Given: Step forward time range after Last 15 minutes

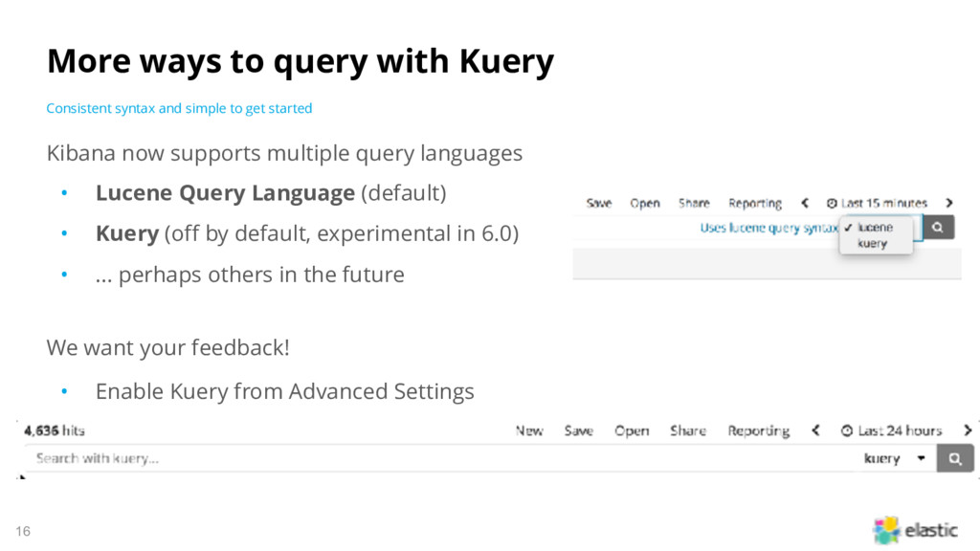Looking at the screenshot, I should pos(948,203).
